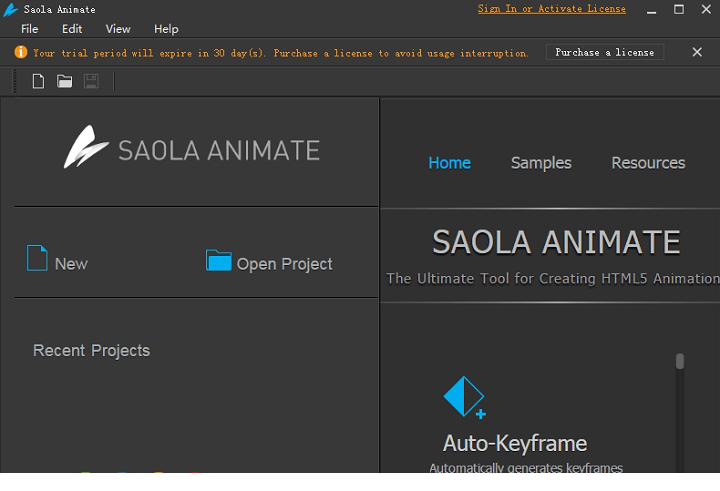Click the blue New project page icon
The height and width of the screenshot is (491, 720).
tap(37, 258)
